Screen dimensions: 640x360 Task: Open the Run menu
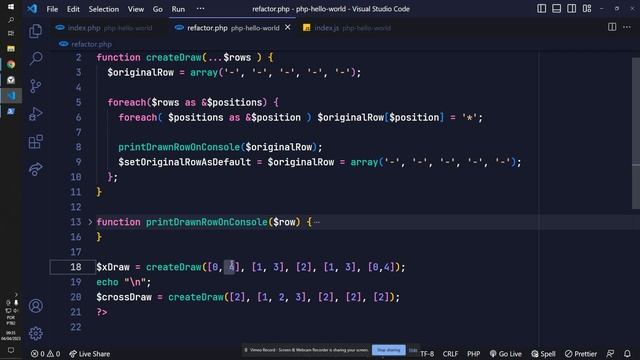[178, 9]
